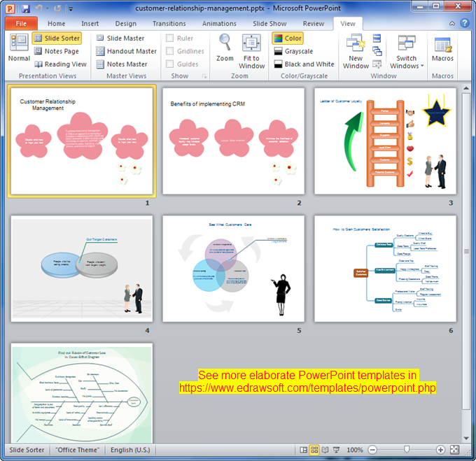Screen dimensions: 476x461
Task: Minimize the ribbon with the chevron
Action: 452,23
